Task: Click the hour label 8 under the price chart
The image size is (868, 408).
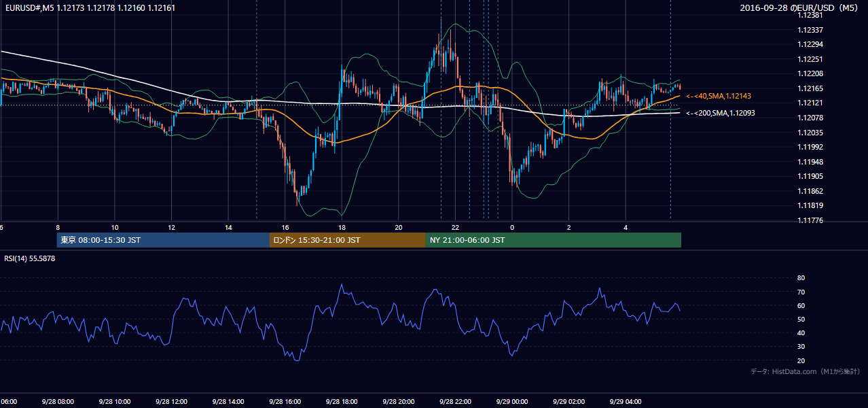Action: click(x=58, y=227)
